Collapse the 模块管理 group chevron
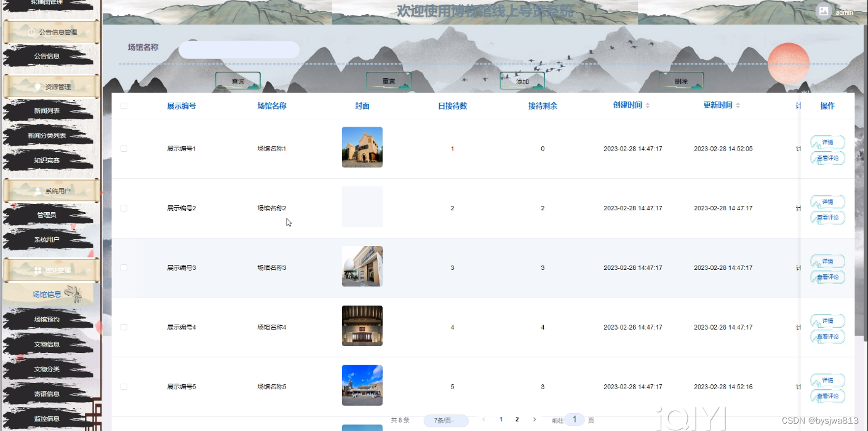868x431 pixels. [x=89, y=271]
